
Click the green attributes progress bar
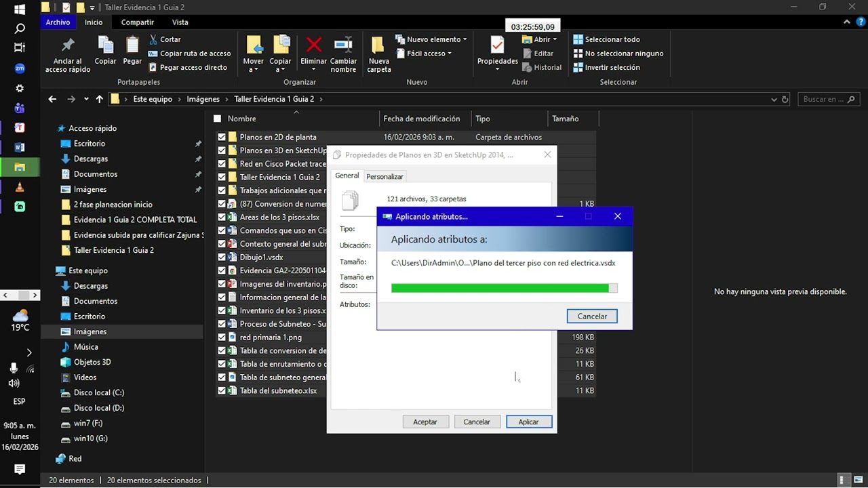tap(504, 288)
